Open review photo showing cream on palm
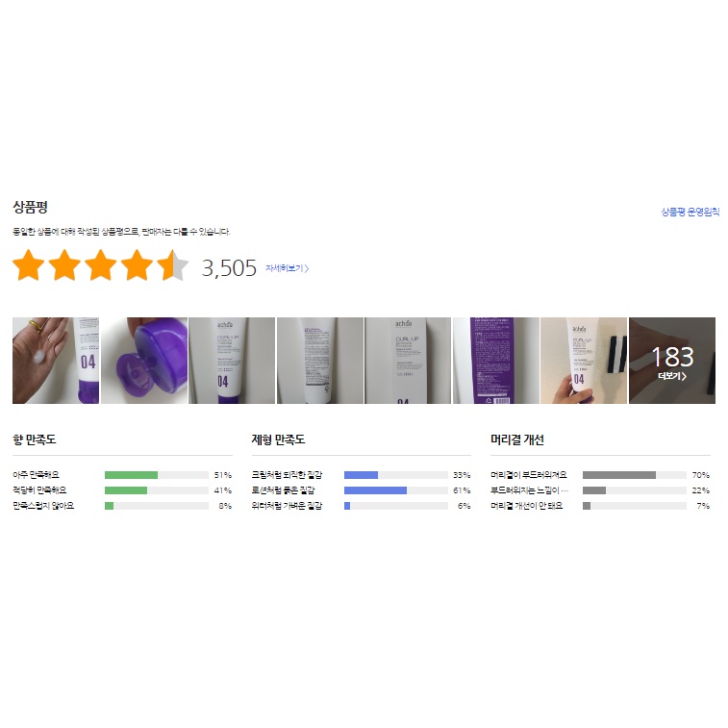Viewport: 728px width, 728px height. 56,361
